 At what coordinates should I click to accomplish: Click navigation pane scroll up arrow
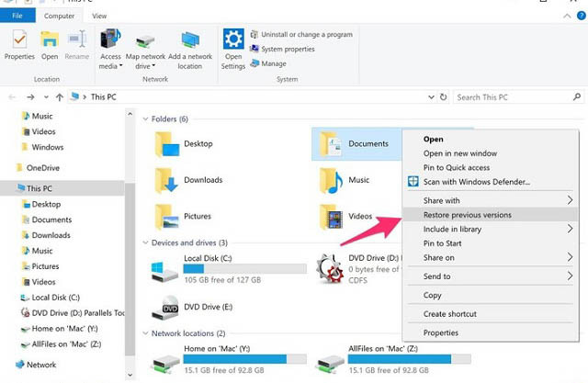(x=130, y=114)
